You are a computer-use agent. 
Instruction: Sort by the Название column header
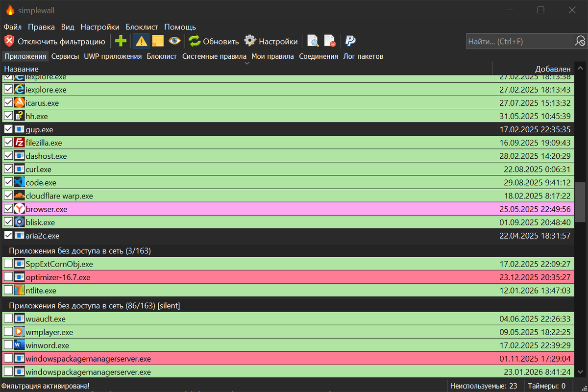[246, 69]
